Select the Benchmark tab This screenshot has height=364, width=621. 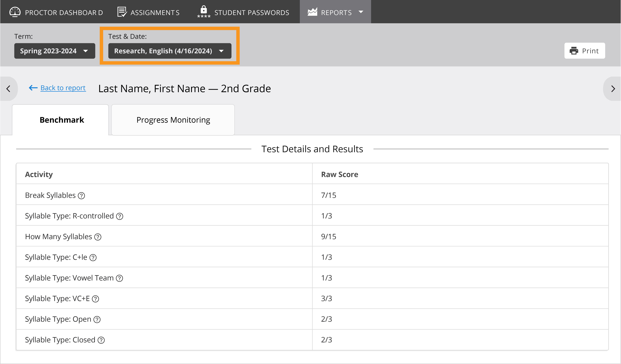tap(62, 120)
